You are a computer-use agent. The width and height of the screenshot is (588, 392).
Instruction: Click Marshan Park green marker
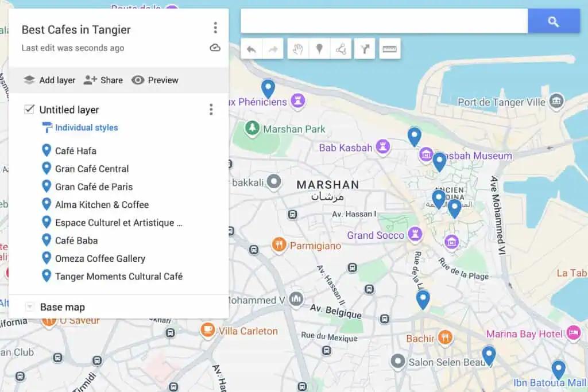pyautogui.click(x=253, y=128)
